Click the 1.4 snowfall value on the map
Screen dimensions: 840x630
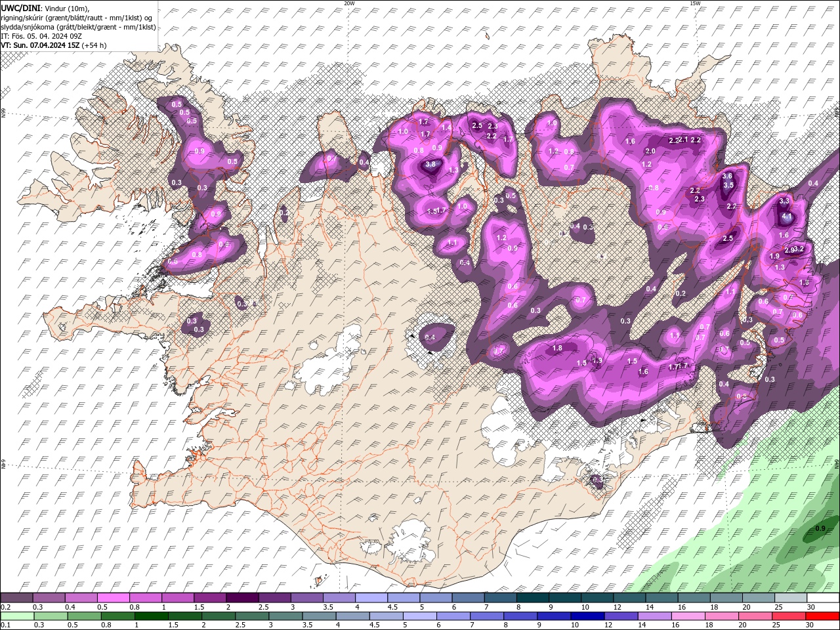click(x=446, y=127)
